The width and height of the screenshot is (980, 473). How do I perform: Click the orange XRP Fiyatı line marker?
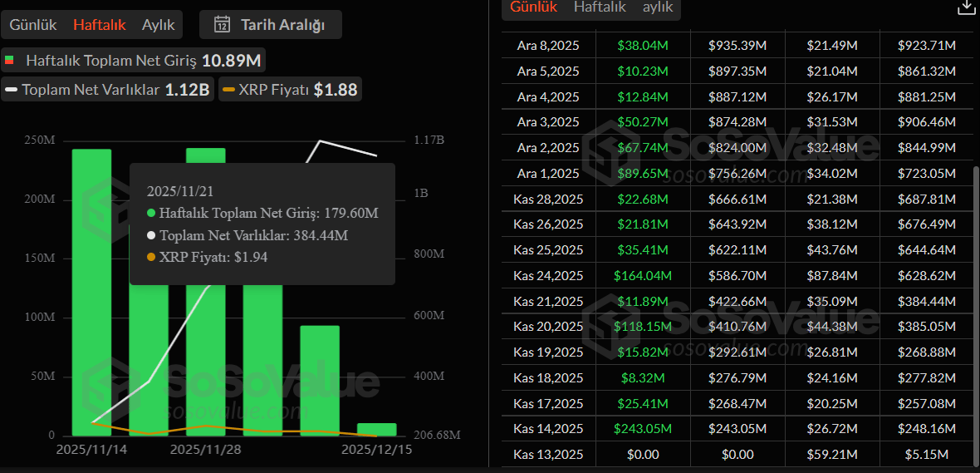[x=228, y=90]
